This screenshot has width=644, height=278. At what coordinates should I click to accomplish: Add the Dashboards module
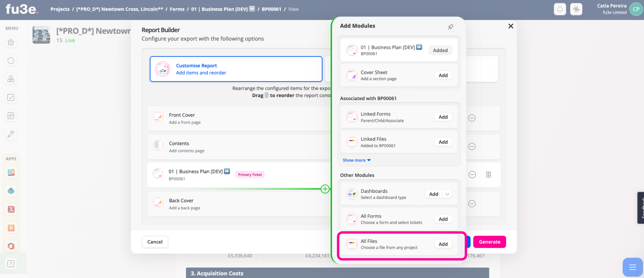click(434, 194)
